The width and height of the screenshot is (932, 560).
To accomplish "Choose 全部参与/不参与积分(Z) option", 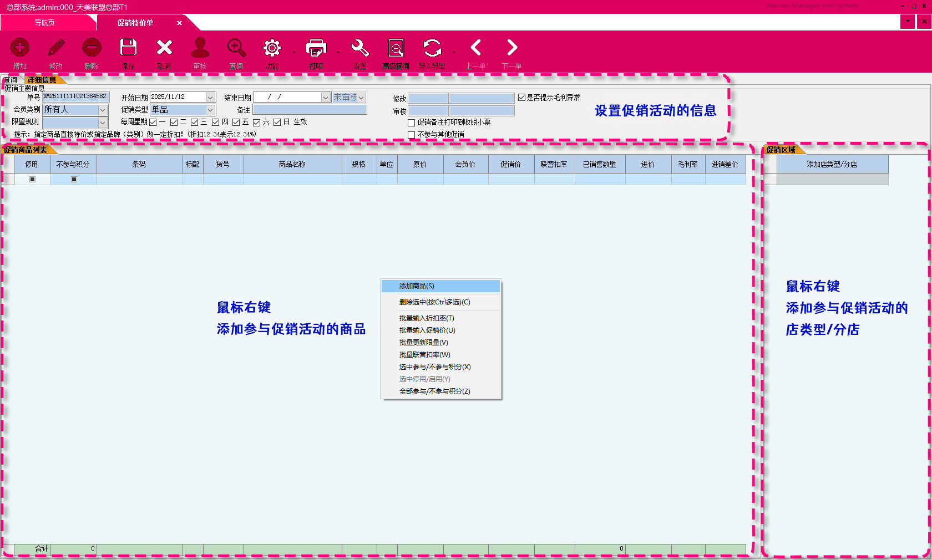I will [434, 391].
